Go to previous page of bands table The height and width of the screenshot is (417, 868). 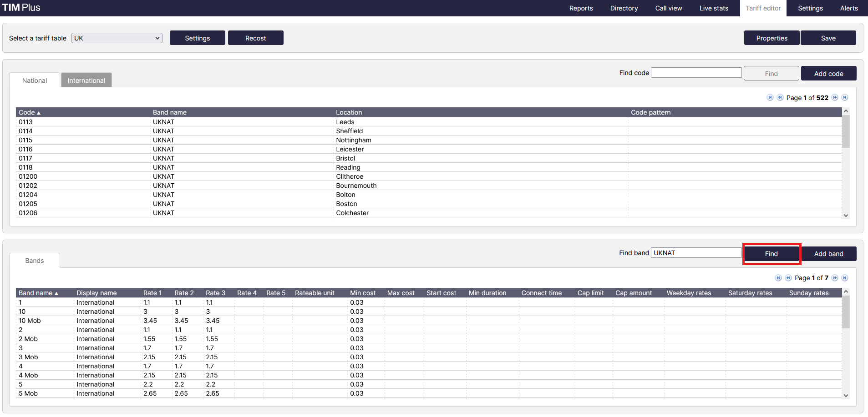point(788,278)
